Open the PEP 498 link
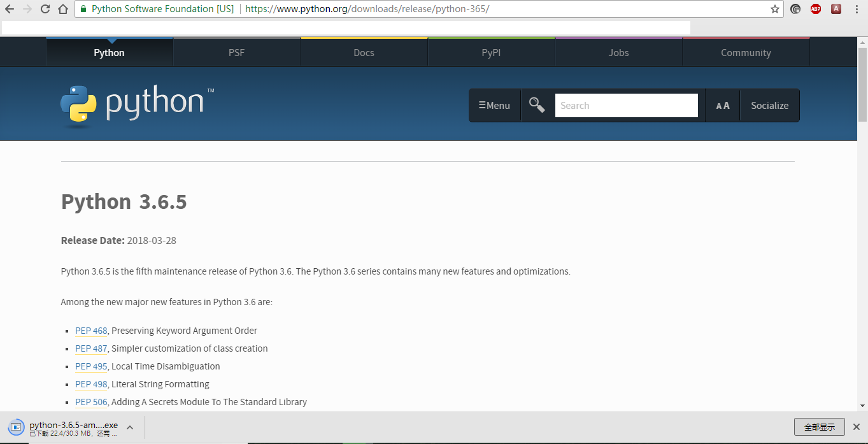The width and height of the screenshot is (868, 444). [x=91, y=384]
